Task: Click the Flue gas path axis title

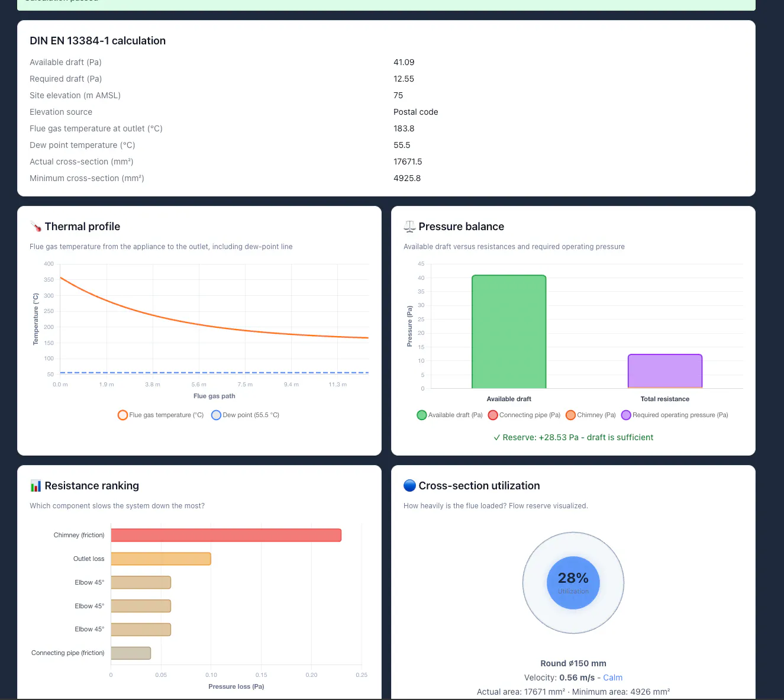Action: [x=214, y=396]
